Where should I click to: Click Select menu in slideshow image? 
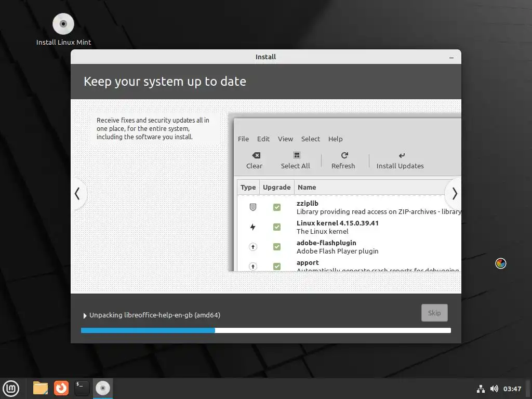coord(311,139)
